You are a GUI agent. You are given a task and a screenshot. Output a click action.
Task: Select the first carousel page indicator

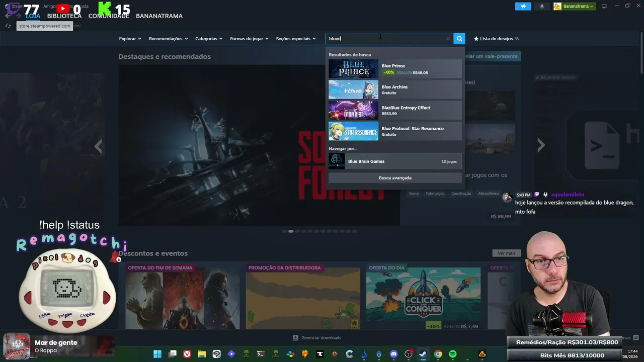tap(284, 231)
